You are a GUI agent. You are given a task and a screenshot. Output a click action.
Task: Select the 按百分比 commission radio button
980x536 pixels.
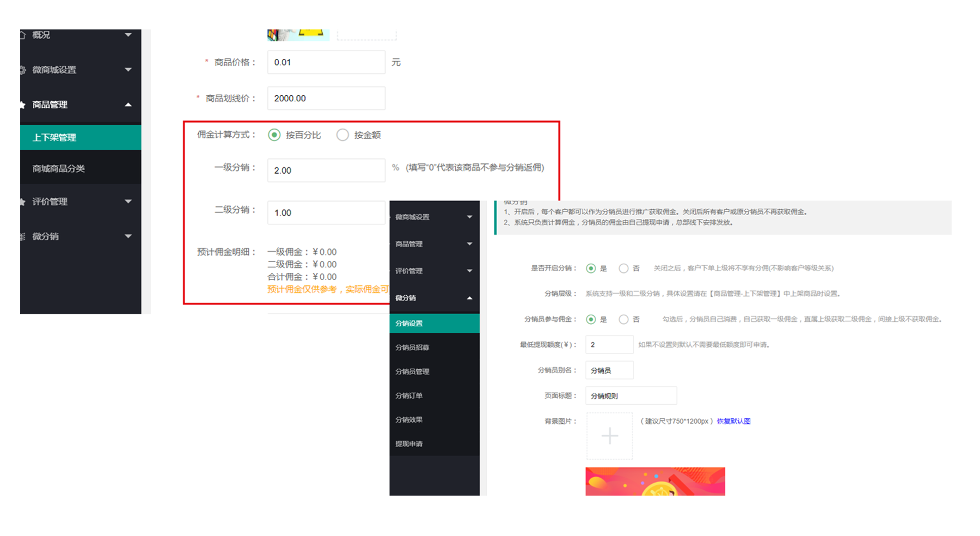(274, 135)
